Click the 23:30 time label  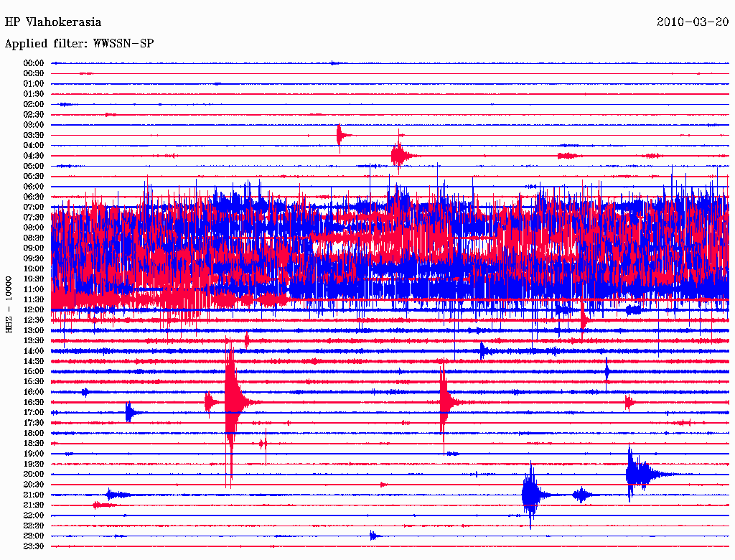pyautogui.click(x=34, y=546)
